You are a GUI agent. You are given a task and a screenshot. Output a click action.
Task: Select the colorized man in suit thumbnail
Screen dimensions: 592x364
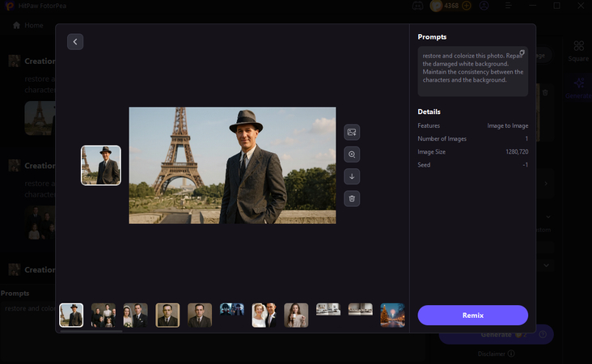tap(200, 315)
